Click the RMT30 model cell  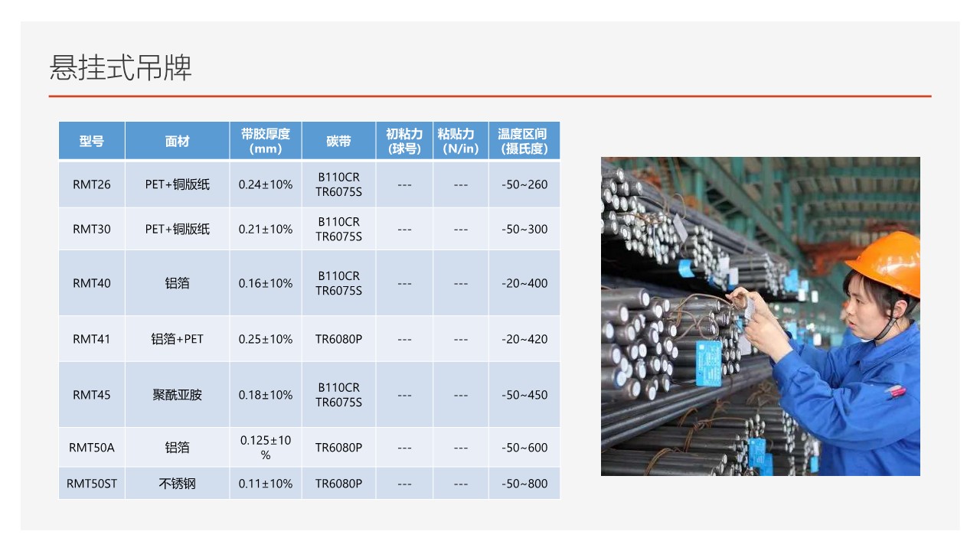92,229
